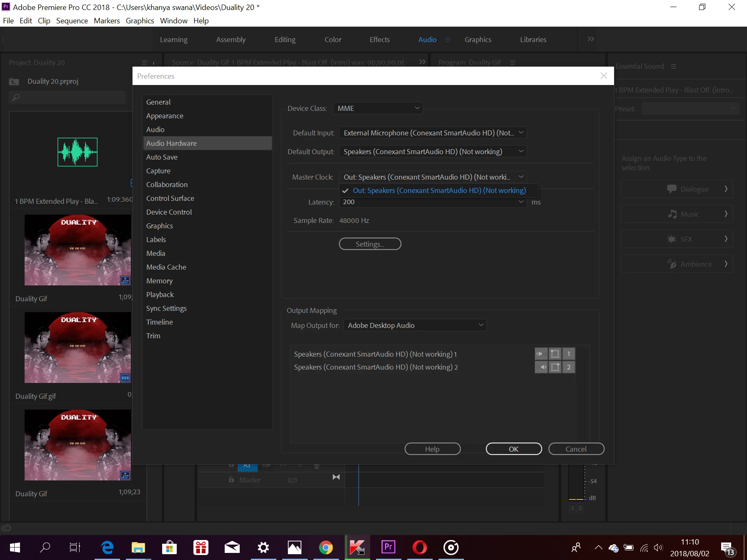The height and width of the screenshot is (560, 747).
Task: Click the Creative Cloud status icon bottom-left
Action: tap(6, 528)
